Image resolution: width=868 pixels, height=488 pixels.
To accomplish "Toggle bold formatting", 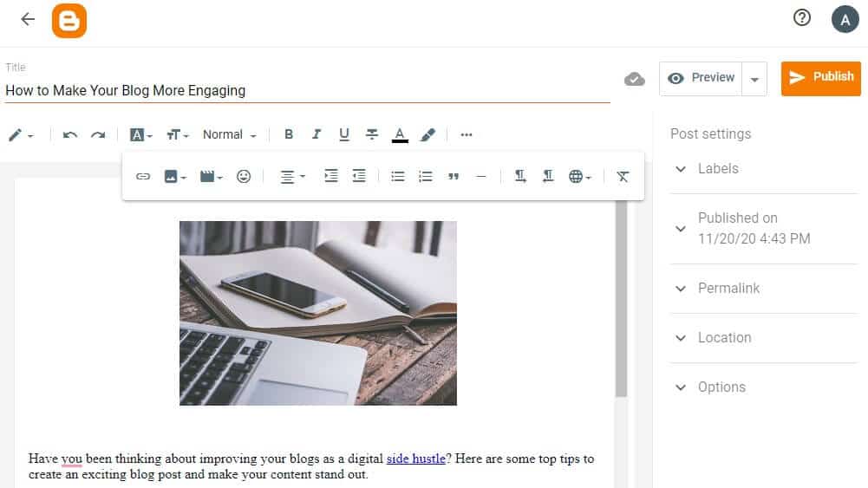I will (289, 134).
